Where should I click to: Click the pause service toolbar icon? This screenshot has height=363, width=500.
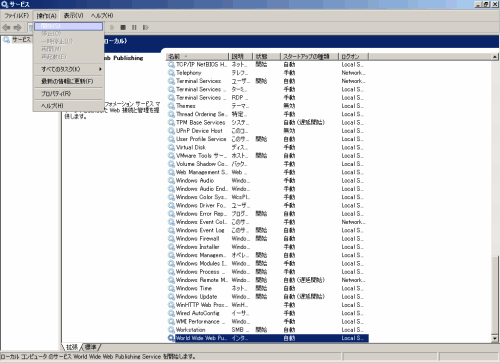pyautogui.click(x=134, y=27)
